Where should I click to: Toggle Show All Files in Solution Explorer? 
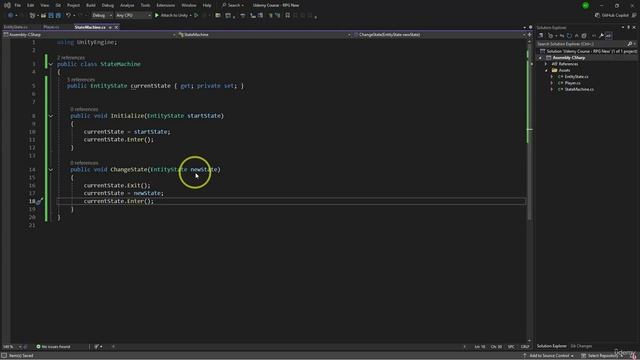[584, 36]
